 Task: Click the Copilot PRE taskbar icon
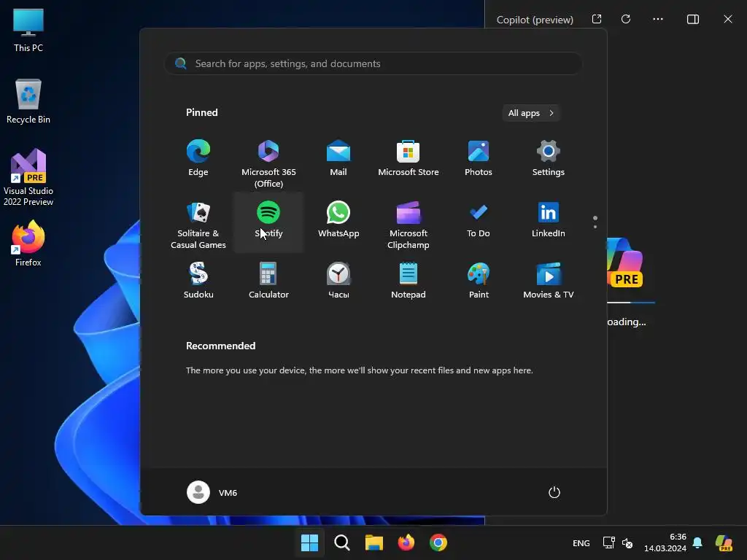pyautogui.click(x=724, y=542)
